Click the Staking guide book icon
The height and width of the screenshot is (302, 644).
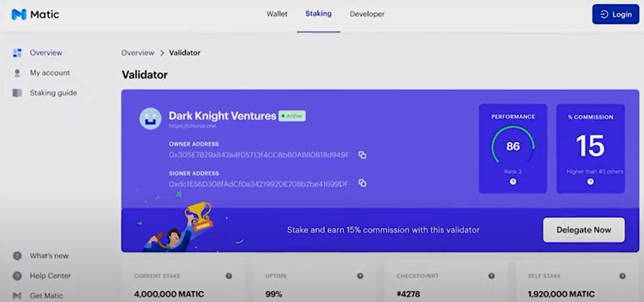(17, 93)
